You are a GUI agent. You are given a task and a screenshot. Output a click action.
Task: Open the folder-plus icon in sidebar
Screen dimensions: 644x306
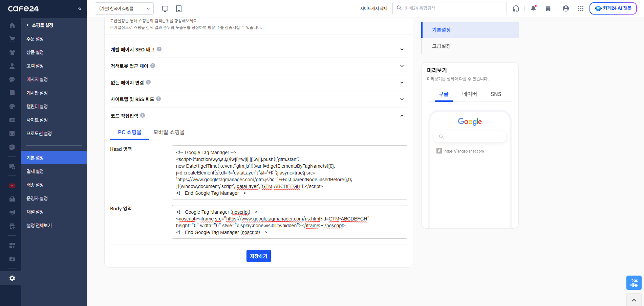point(12,259)
